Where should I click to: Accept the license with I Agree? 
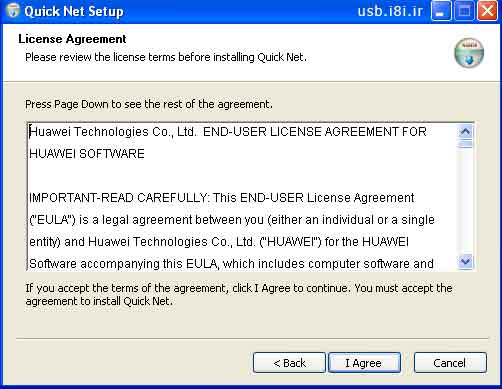pos(364,363)
